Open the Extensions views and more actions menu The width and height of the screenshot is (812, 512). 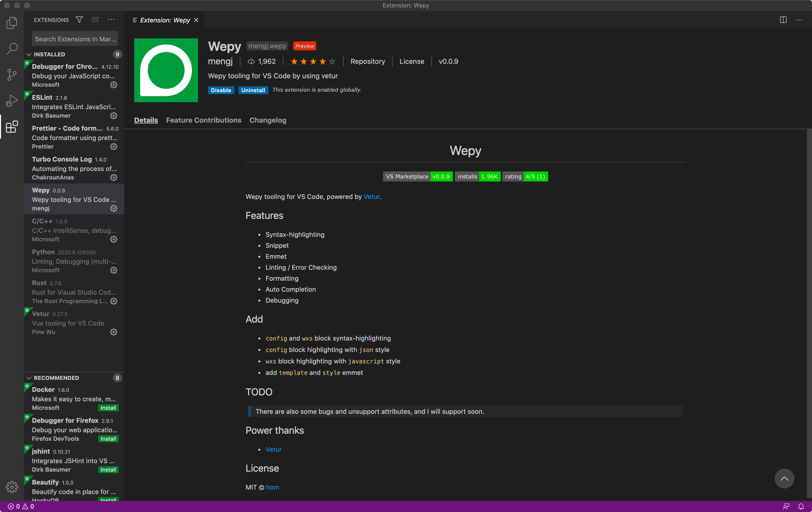click(x=111, y=20)
